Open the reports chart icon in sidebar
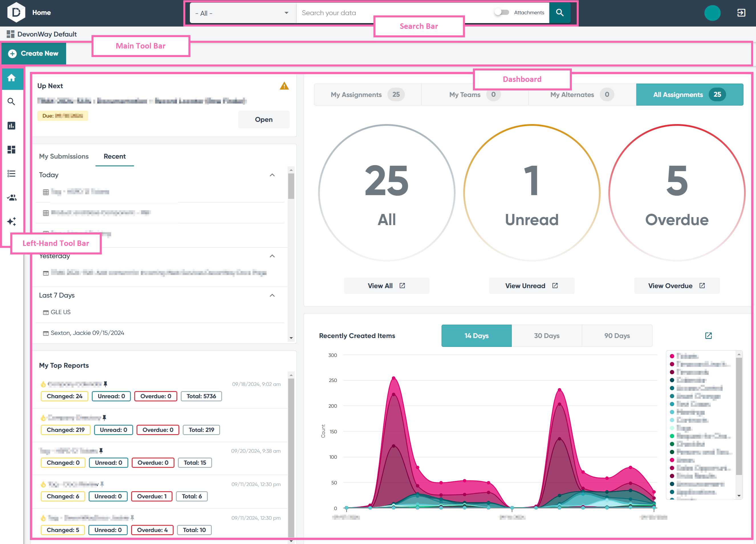Image resolution: width=756 pixels, height=544 pixels. 11,126
